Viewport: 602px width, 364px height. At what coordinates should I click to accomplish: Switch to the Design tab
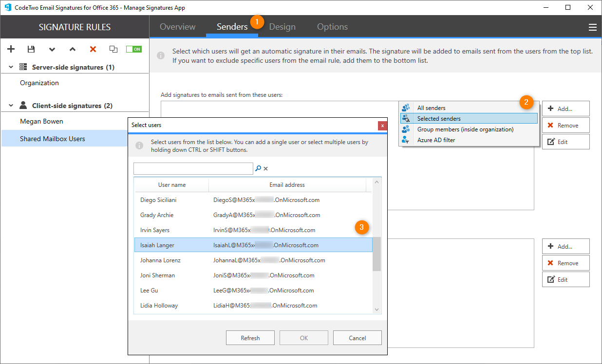tap(282, 26)
